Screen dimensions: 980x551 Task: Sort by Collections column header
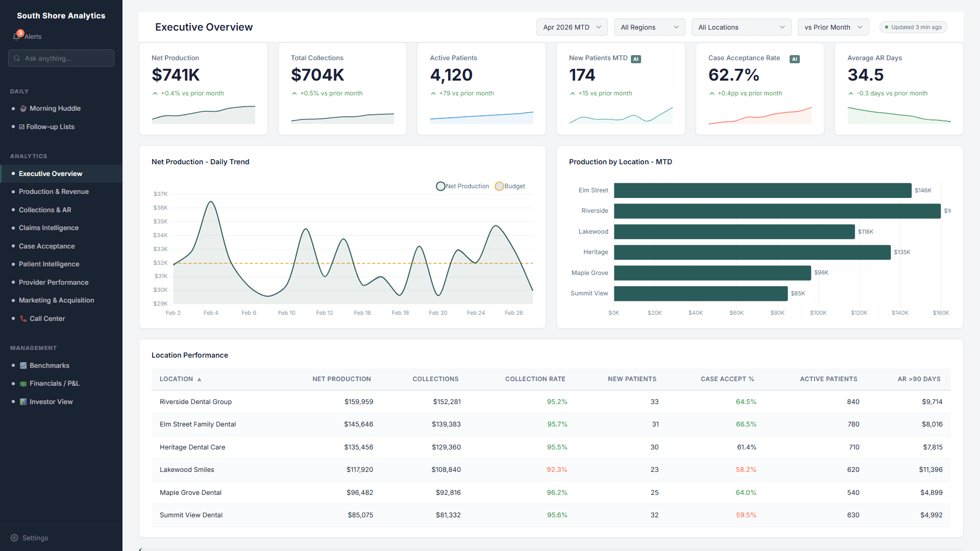click(x=435, y=379)
